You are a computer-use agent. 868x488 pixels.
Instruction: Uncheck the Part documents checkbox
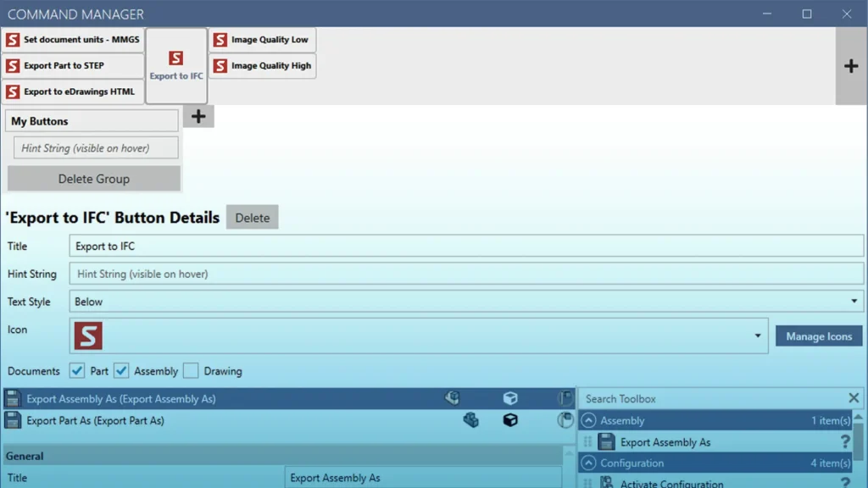pyautogui.click(x=77, y=371)
